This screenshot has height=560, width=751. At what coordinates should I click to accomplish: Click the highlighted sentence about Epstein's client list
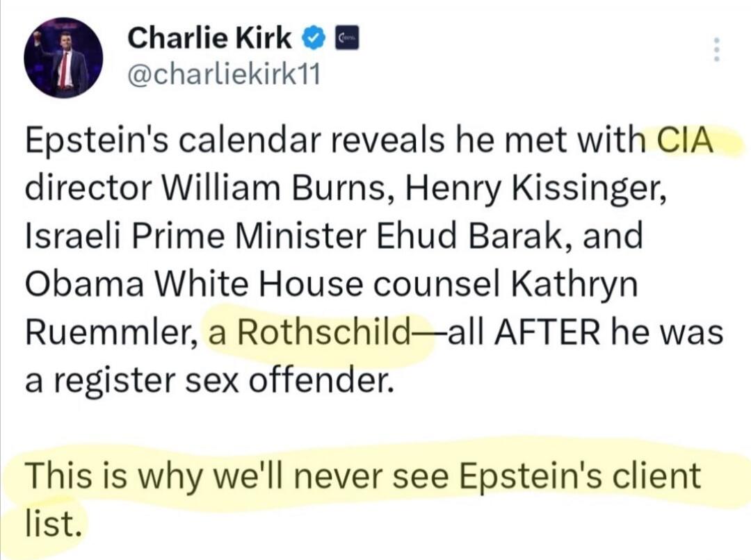362,477
